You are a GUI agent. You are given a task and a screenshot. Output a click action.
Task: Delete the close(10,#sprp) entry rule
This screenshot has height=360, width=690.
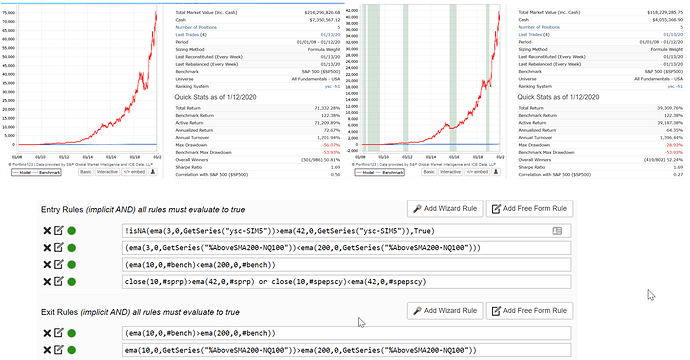coord(47,282)
